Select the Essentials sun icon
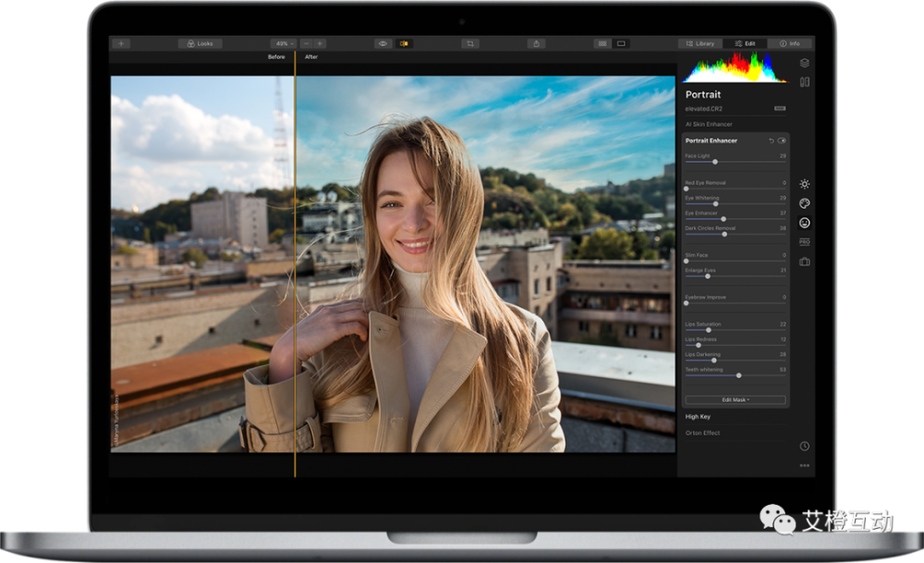Screen dimensions: 924x563 (x=804, y=184)
